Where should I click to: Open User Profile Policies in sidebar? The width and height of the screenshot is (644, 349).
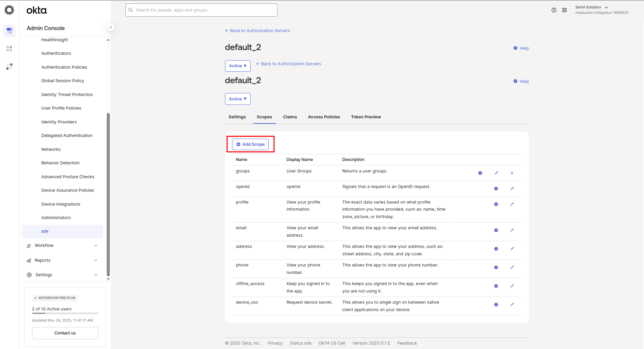pos(61,108)
